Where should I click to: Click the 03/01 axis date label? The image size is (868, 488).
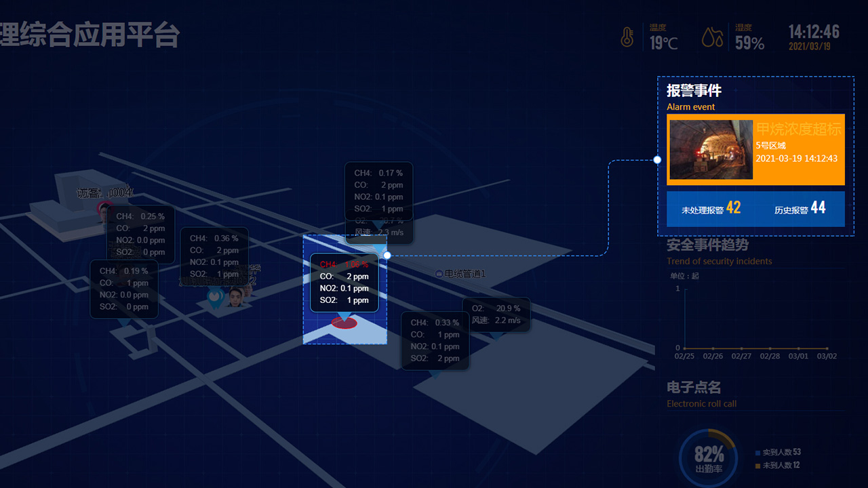tap(798, 357)
